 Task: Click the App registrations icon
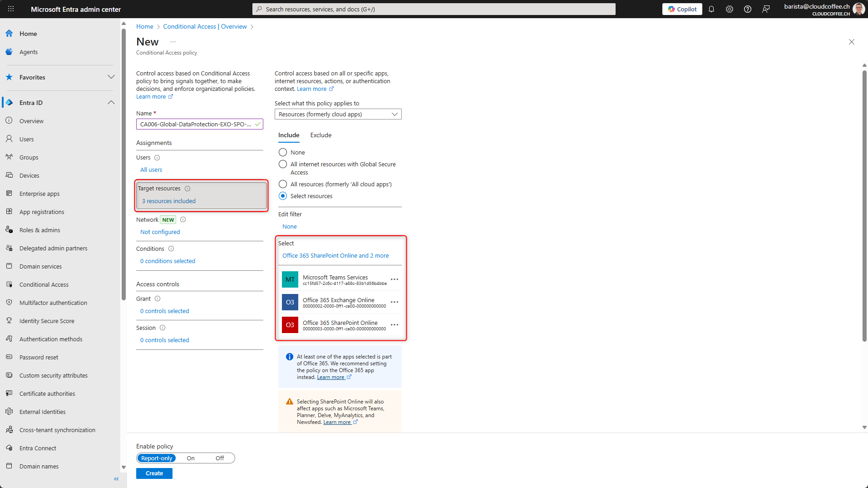coord(9,212)
